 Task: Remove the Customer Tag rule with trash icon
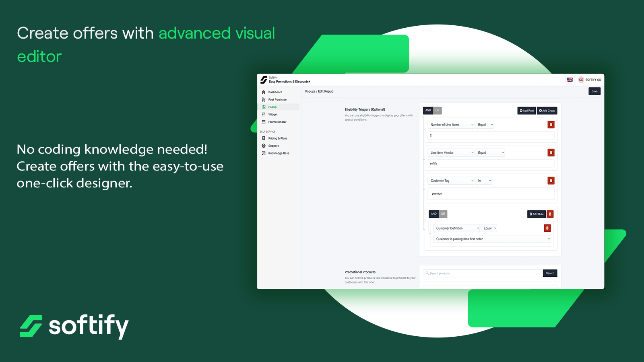tap(551, 181)
